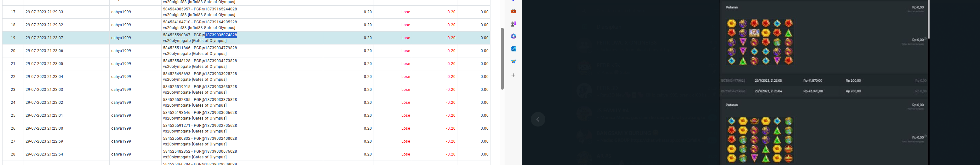
Task: Click the round back chevron button
Action: tap(538, 119)
